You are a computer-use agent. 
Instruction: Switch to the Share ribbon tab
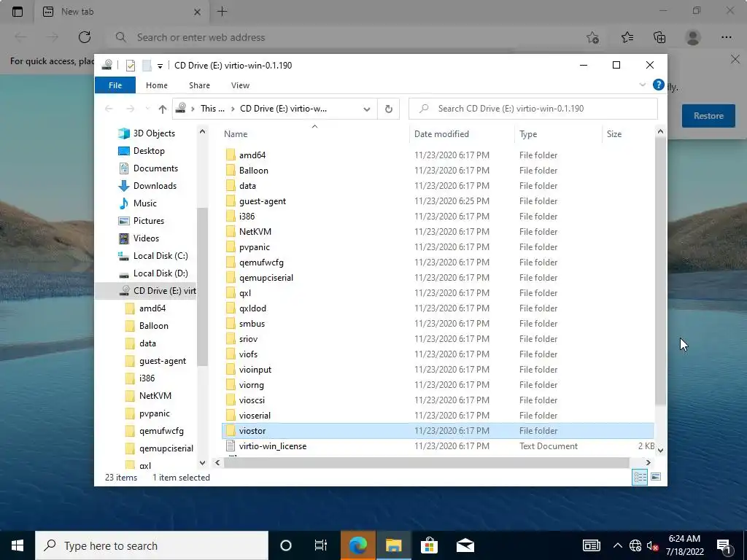pos(199,85)
